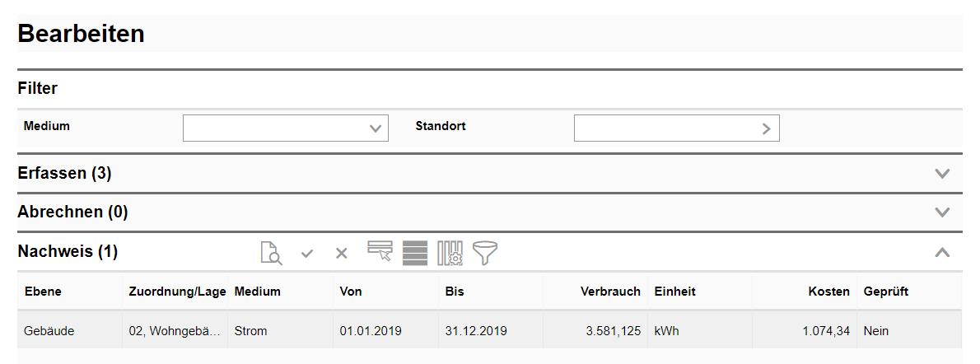The height and width of the screenshot is (364, 980).
Task: Click the funnel filter icon
Action: 485,253
